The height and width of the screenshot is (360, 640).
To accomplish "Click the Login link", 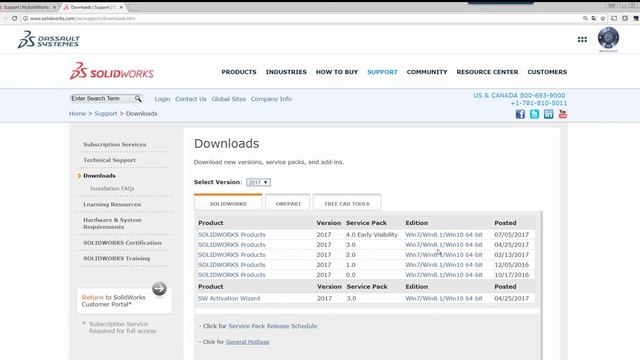I will click(x=162, y=99).
